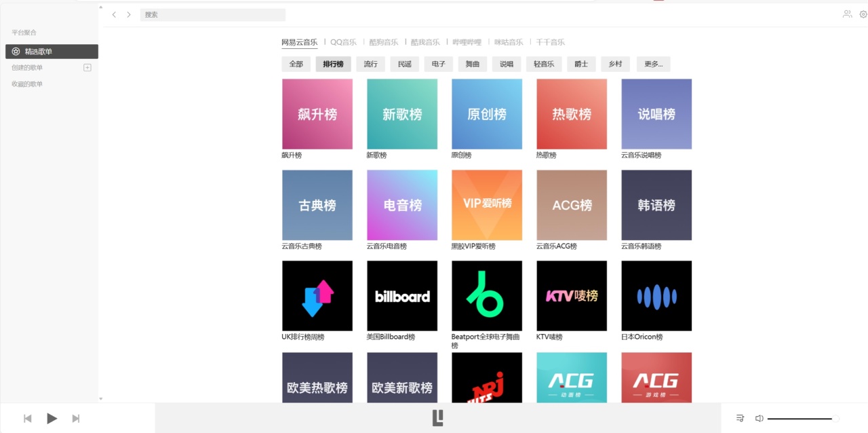Open the settings gear icon
The image size is (868, 433).
(863, 14)
